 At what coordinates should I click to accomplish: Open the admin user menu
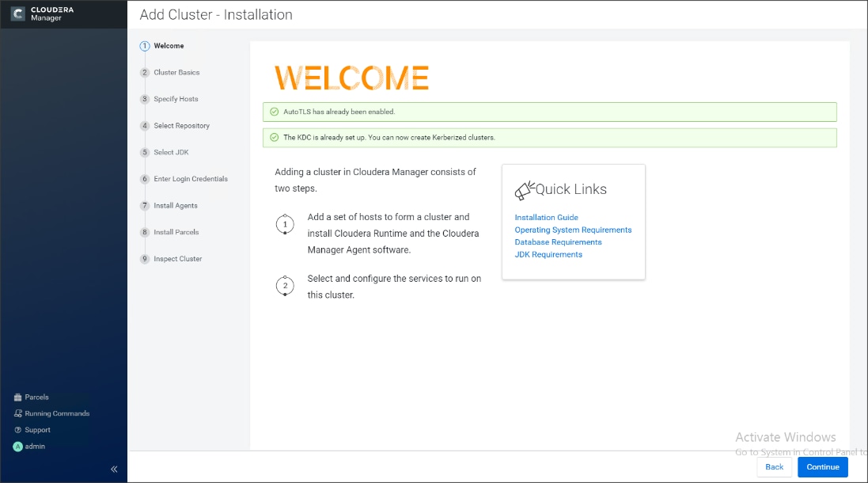click(29, 447)
